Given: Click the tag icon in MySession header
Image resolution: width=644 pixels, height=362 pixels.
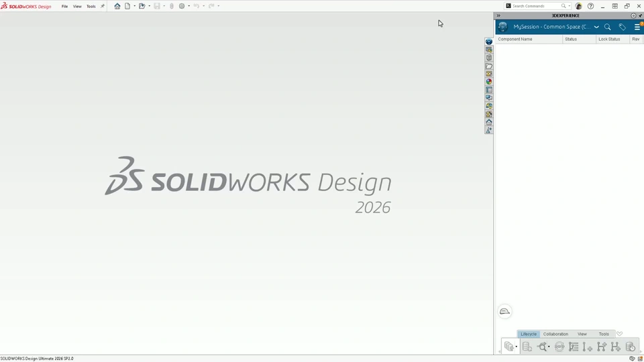Looking at the screenshot, I should pyautogui.click(x=623, y=27).
